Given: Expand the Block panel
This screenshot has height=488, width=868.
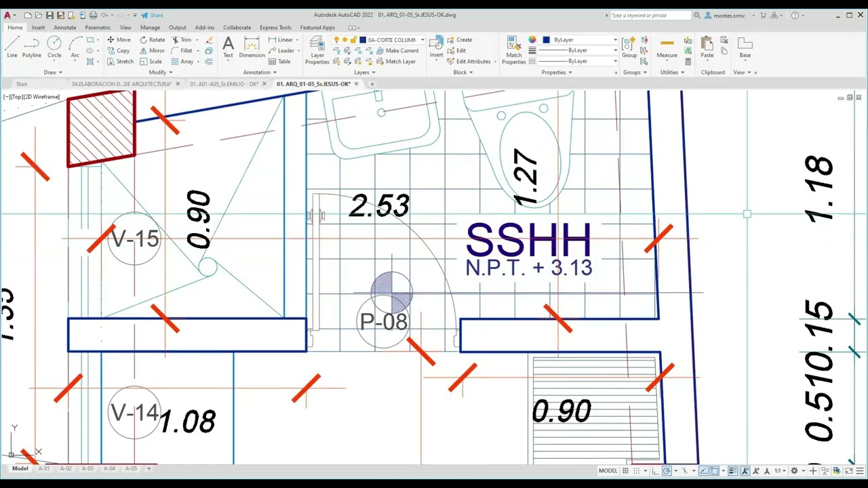Looking at the screenshot, I should (462, 73).
